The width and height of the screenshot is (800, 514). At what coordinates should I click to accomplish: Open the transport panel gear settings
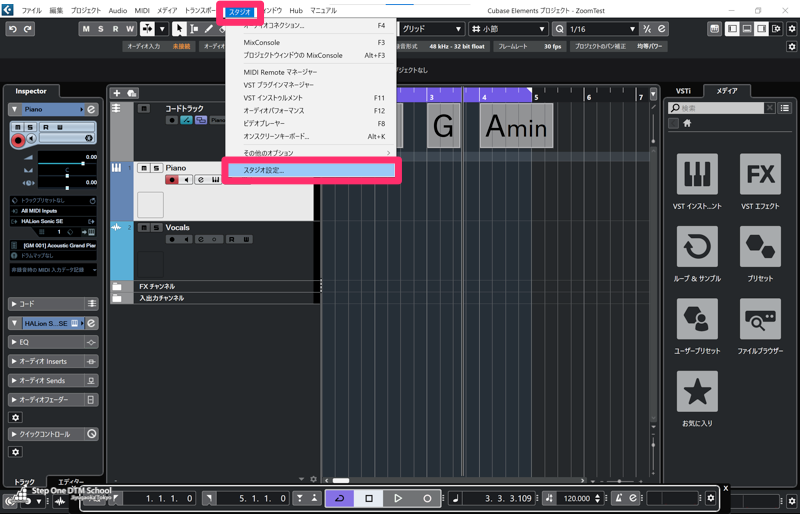711,498
